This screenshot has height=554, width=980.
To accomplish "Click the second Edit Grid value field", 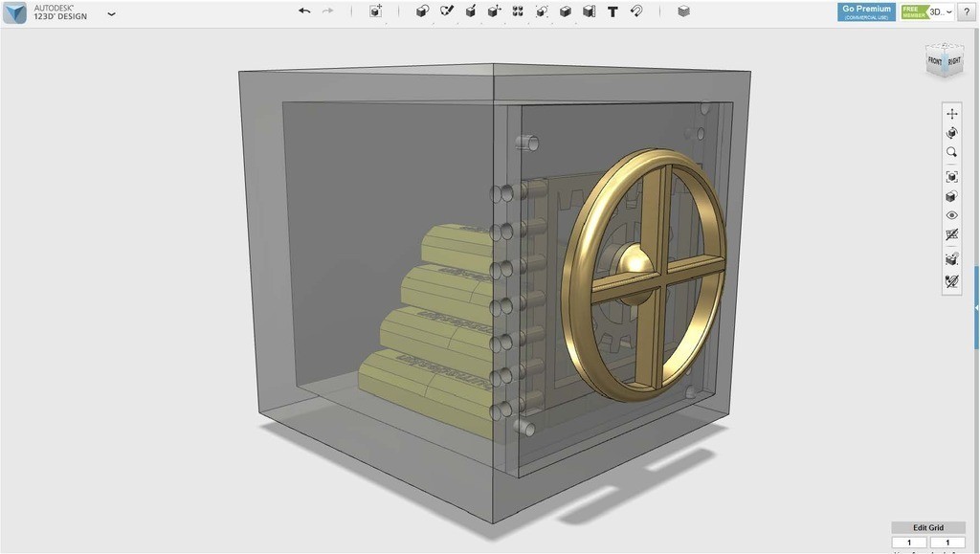I will point(947,543).
